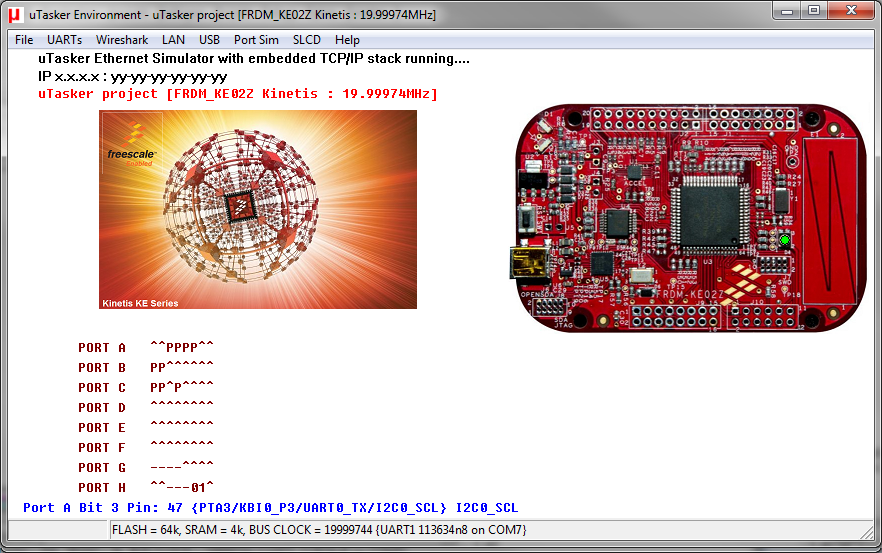This screenshot has width=882, height=553.
Task: Click the 'Port A Bit 3 Pin: 47' description
Action: tap(271, 507)
